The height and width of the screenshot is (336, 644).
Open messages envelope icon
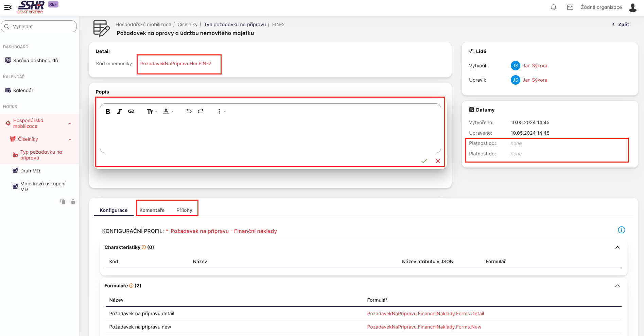[570, 7]
